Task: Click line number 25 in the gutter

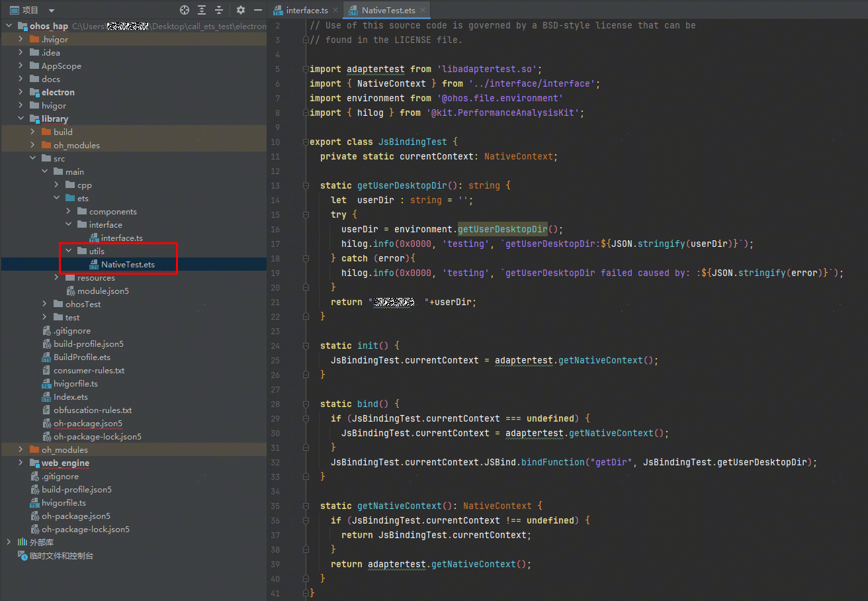Action: pyautogui.click(x=276, y=361)
